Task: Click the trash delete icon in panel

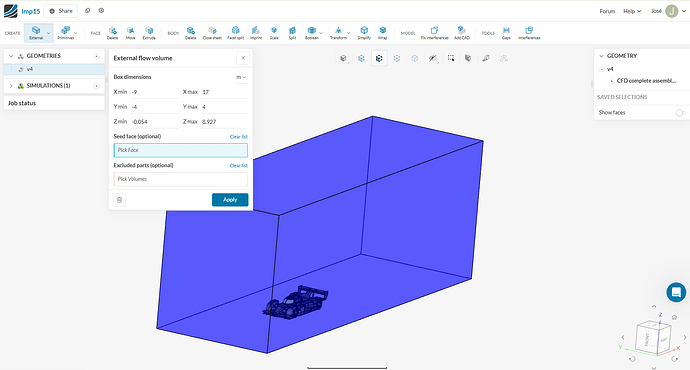Action: [x=119, y=200]
